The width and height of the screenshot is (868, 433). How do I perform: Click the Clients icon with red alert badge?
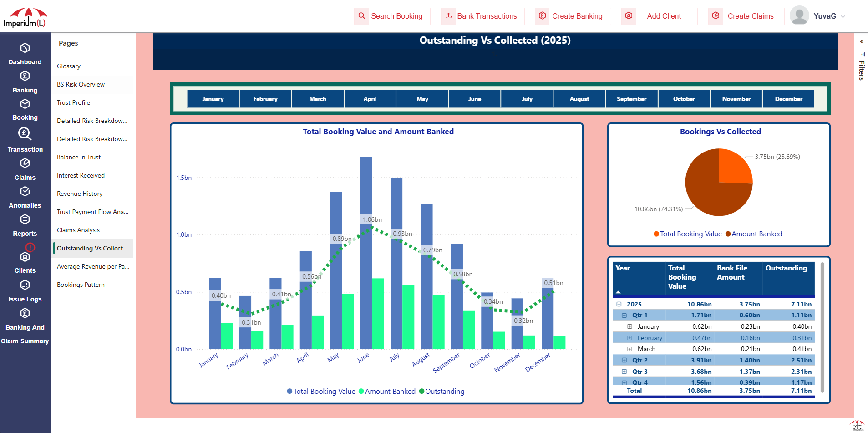point(25,256)
